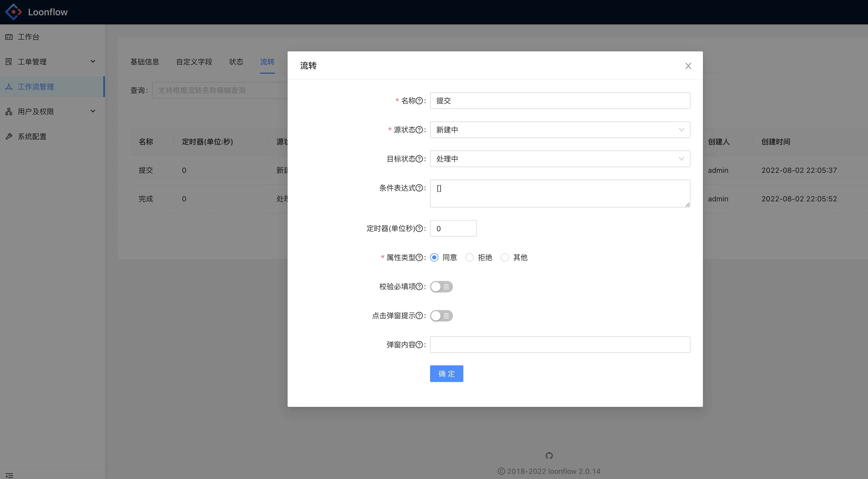This screenshot has height=479, width=868.
Task: Click the 创建时间 column header
Action: (776, 141)
